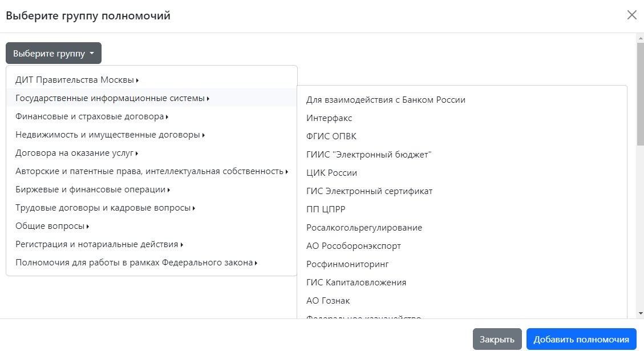Expand 'Трудовые договоры и кадровые вопросы'
644x351 pixels.
tap(105, 208)
